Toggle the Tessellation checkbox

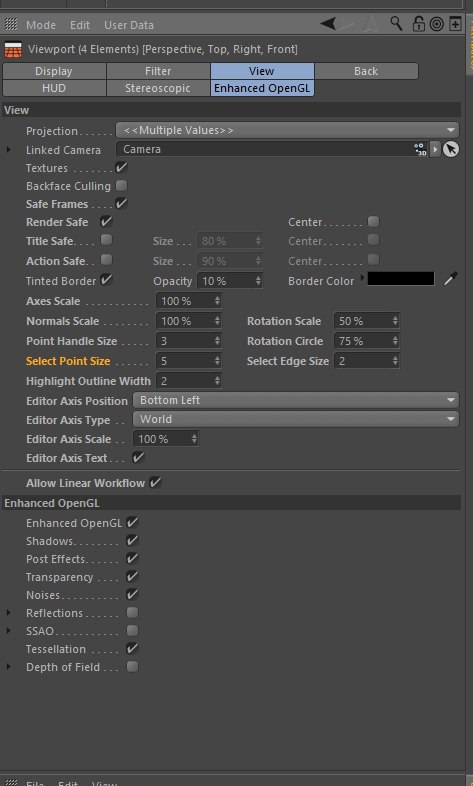132,649
